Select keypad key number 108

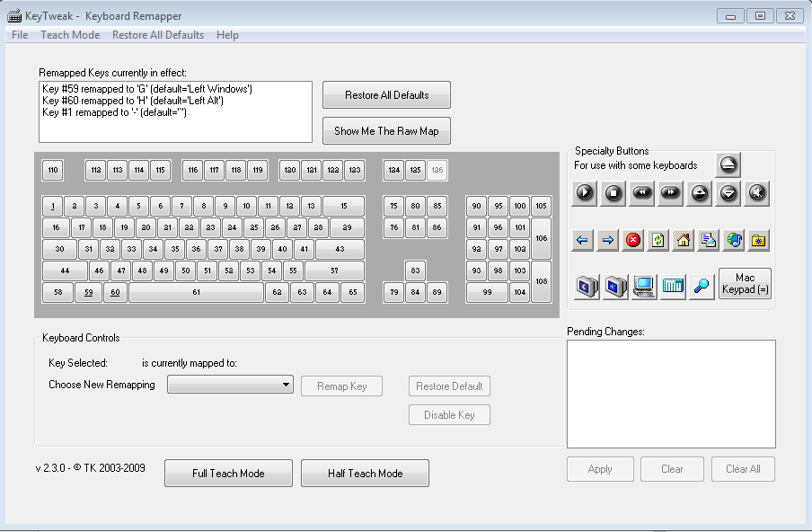tap(541, 281)
